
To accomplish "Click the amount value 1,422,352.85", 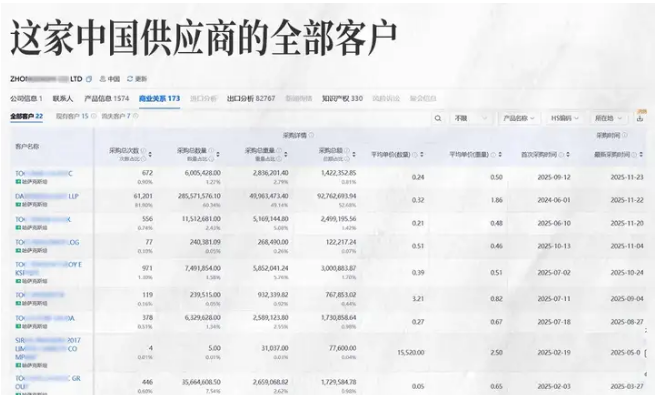I will [x=338, y=173].
